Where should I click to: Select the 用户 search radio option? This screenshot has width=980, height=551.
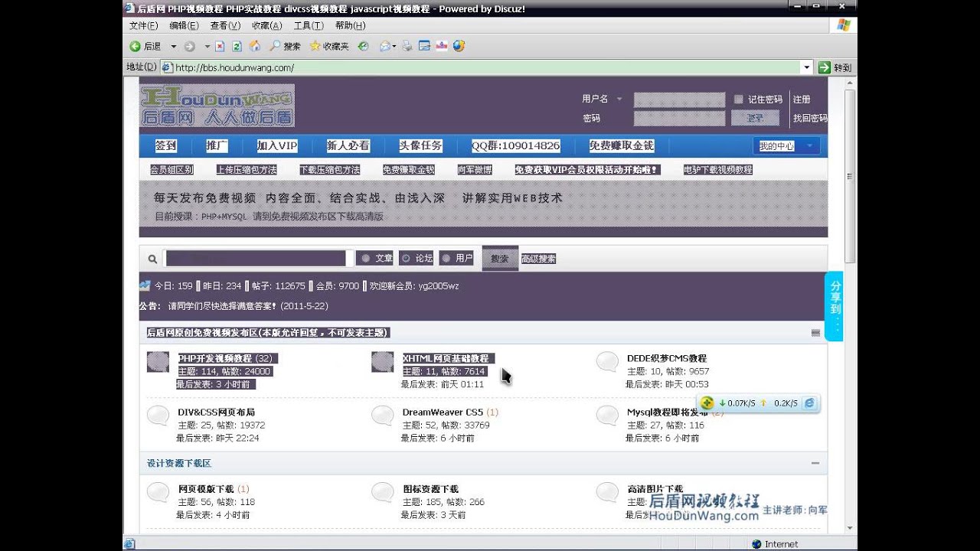click(x=446, y=259)
